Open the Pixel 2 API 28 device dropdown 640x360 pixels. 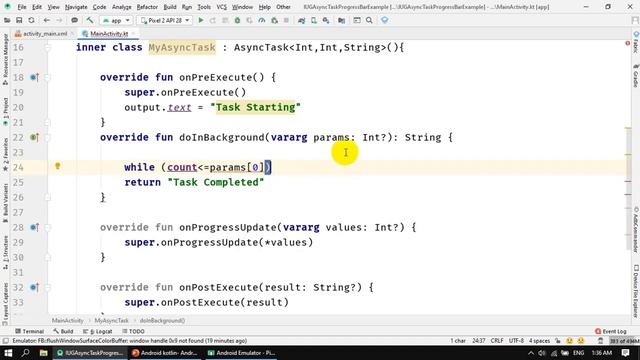[x=165, y=20]
